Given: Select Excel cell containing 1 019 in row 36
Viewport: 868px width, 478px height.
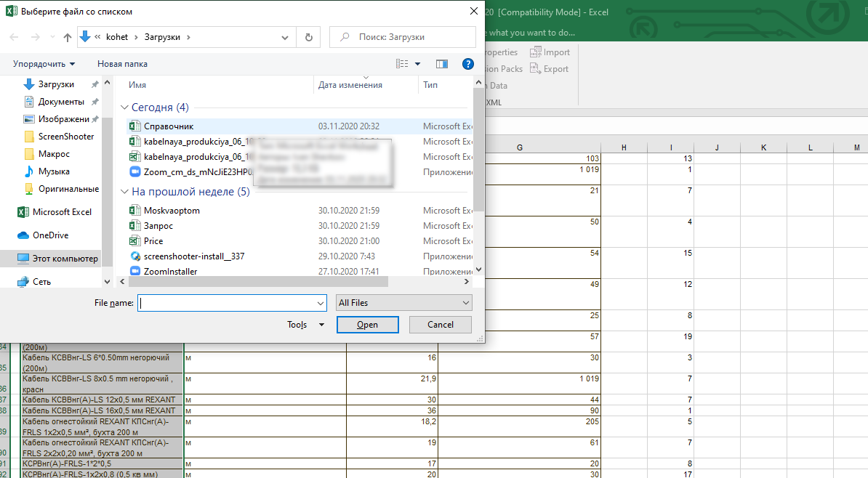Looking at the screenshot, I should pos(519,384).
